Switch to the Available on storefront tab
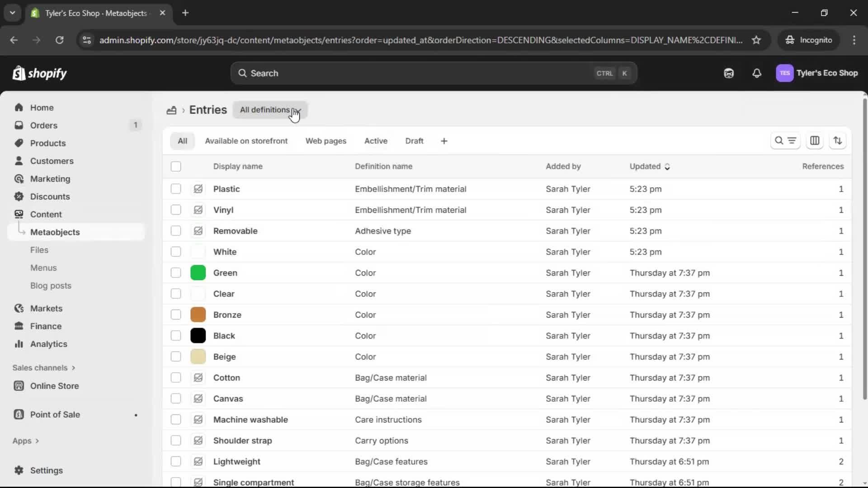 (246, 141)
